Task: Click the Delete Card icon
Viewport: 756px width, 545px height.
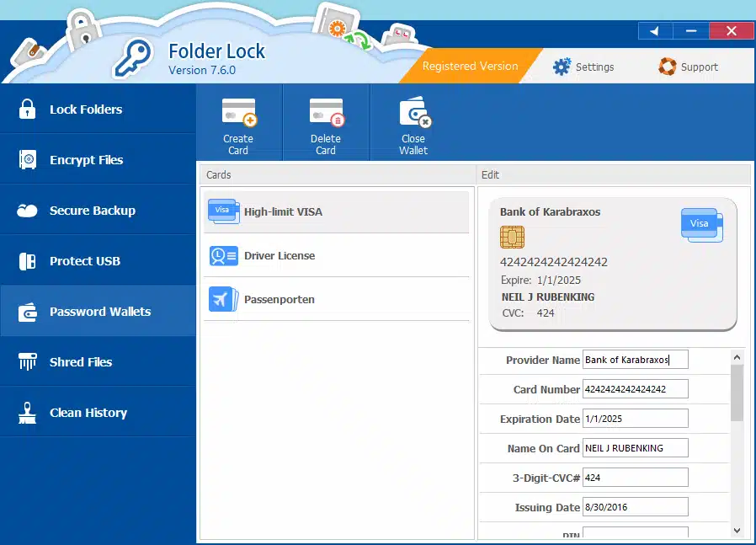Action: (x=326, y=113)
